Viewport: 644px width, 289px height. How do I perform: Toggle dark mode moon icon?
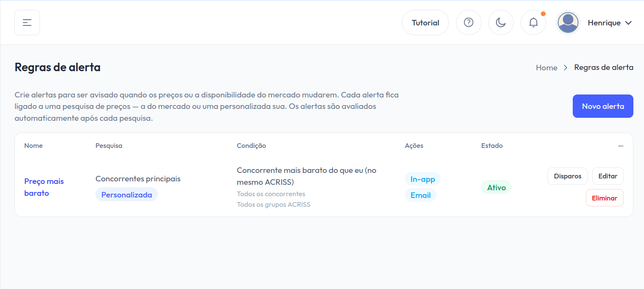click(x=501, y=22)
